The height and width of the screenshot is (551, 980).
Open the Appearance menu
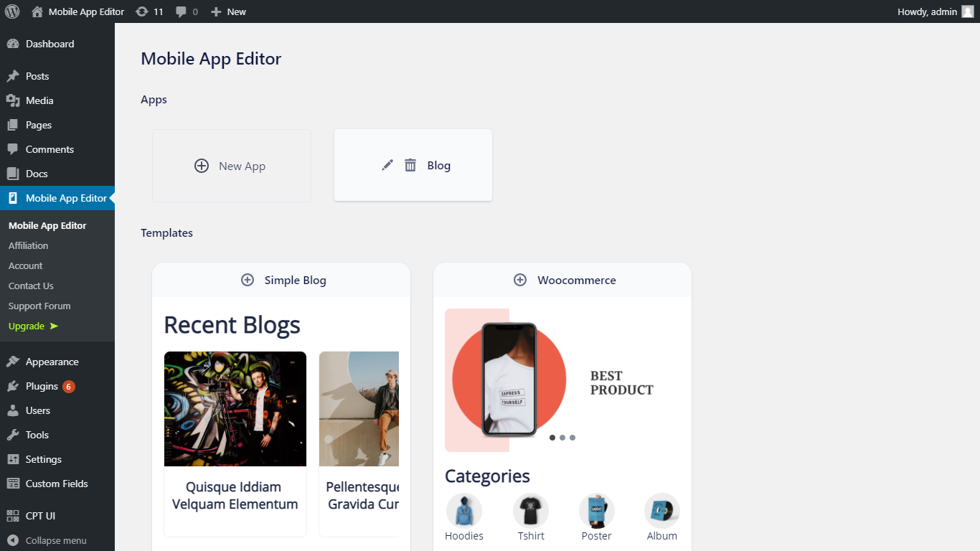pos(52,362)
